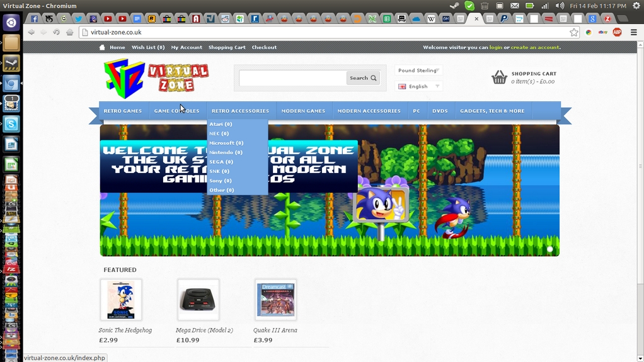Open the PayPal browser tab
This screenshot has width=644, height=362.
504,18
